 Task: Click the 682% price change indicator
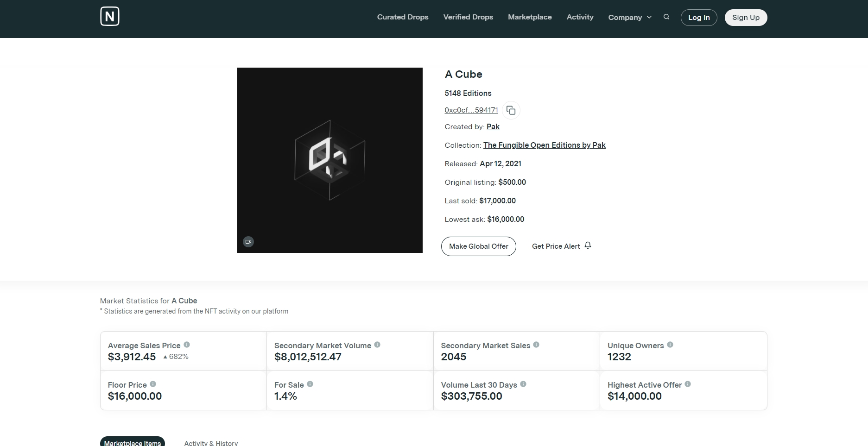click(x=176, y=357)
